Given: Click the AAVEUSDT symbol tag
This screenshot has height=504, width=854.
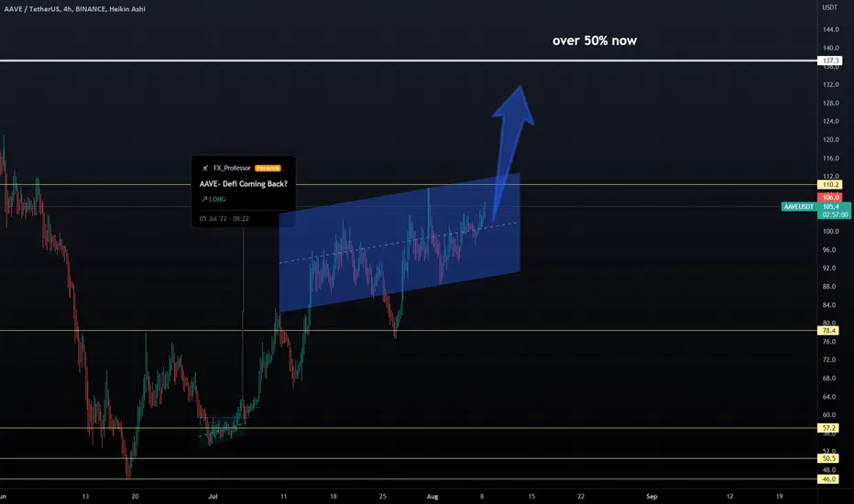Looking at the screenshot, I should [799, 206].
